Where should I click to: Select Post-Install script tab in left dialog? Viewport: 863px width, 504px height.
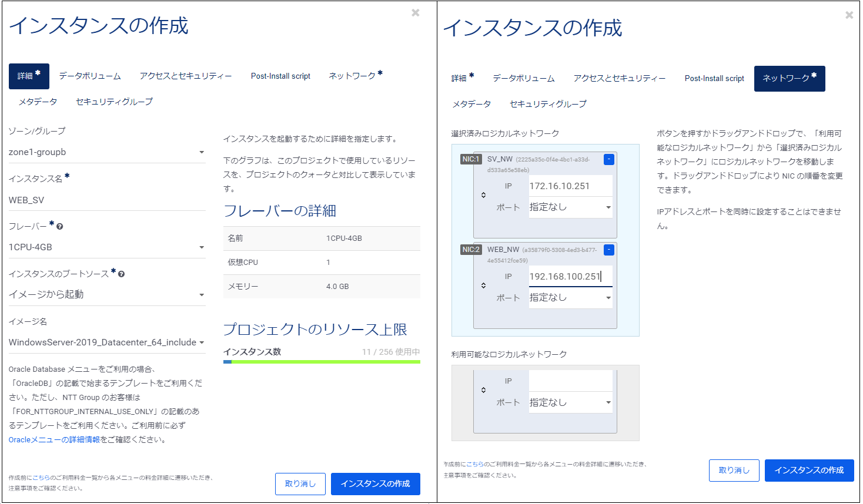coord(280,76)
